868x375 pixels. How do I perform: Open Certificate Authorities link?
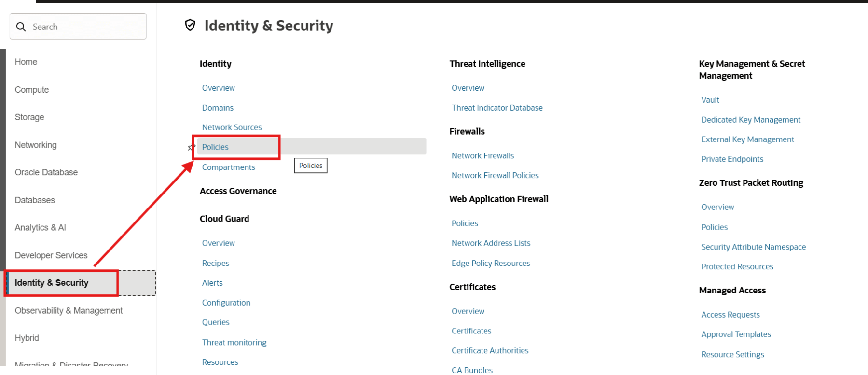tap(490, 350)
